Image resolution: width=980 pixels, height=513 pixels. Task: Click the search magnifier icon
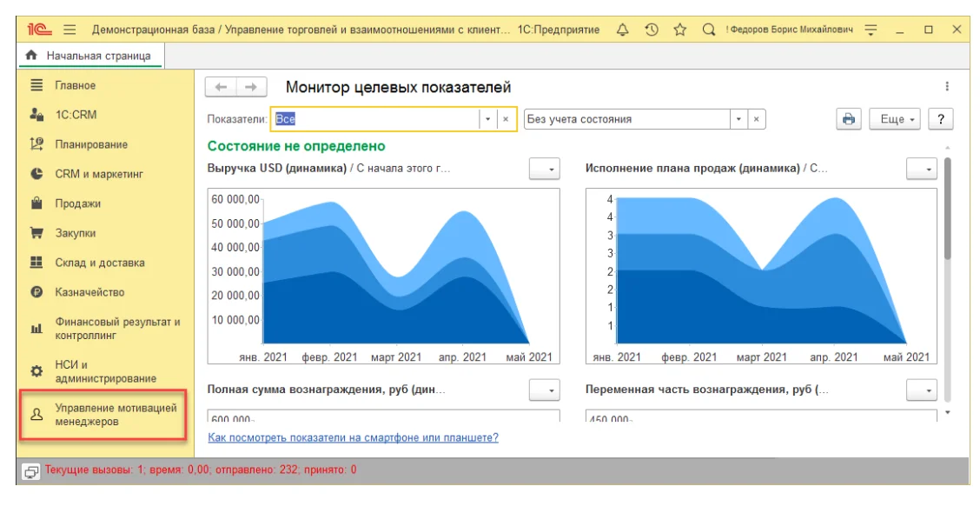[709, 30]
